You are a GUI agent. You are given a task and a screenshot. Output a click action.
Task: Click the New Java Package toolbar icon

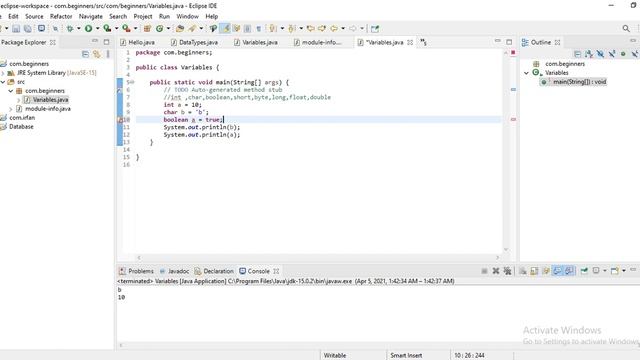point(147,29)
